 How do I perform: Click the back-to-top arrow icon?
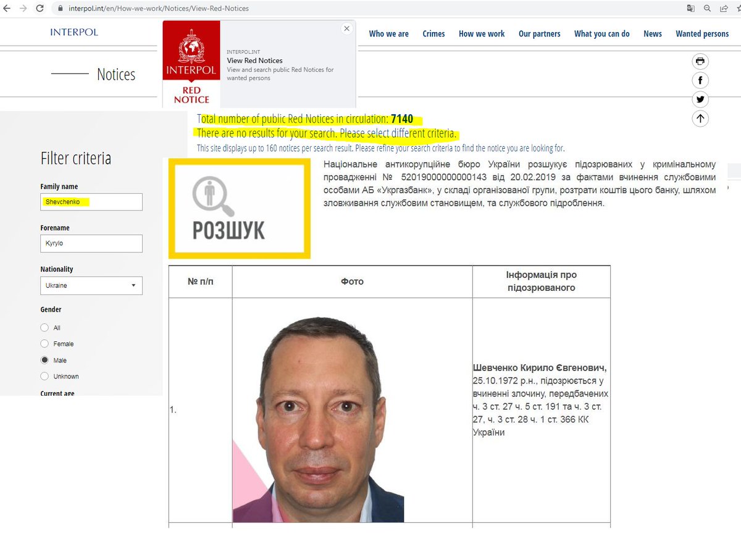click(x=700, y=119)
